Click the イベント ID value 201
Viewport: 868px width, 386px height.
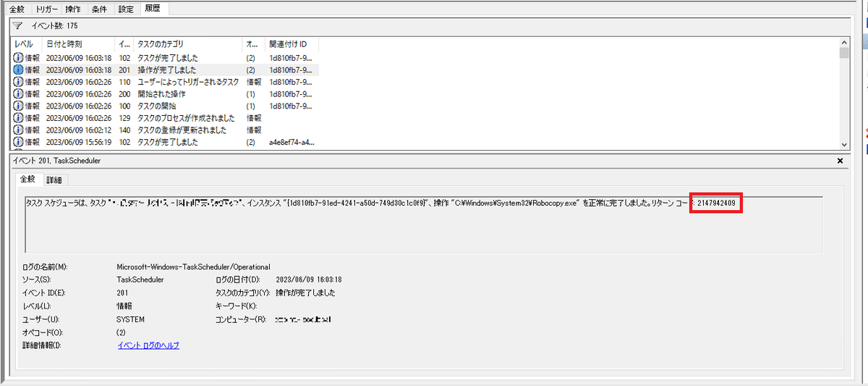pos(123,293)
